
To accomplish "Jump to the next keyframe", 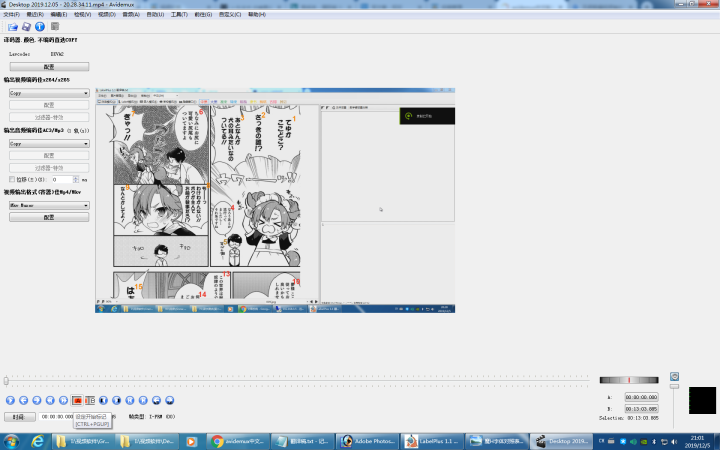I will (63, 400).
